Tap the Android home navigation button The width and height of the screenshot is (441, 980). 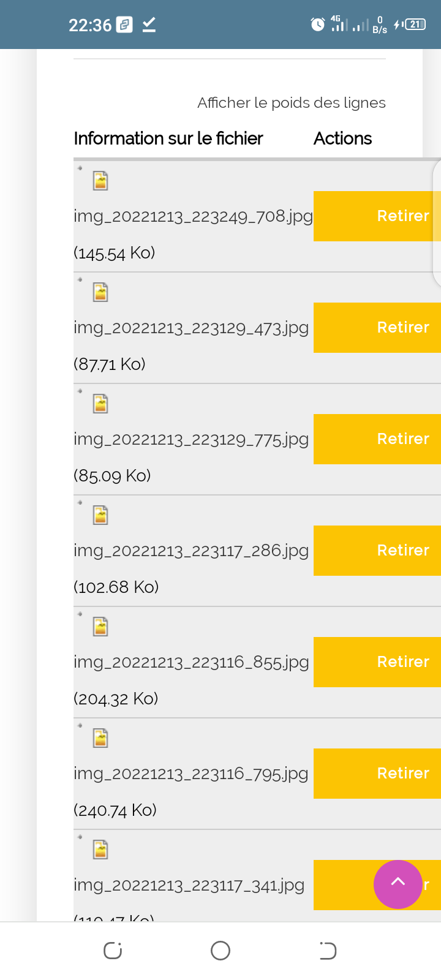[x=221, y=951]
